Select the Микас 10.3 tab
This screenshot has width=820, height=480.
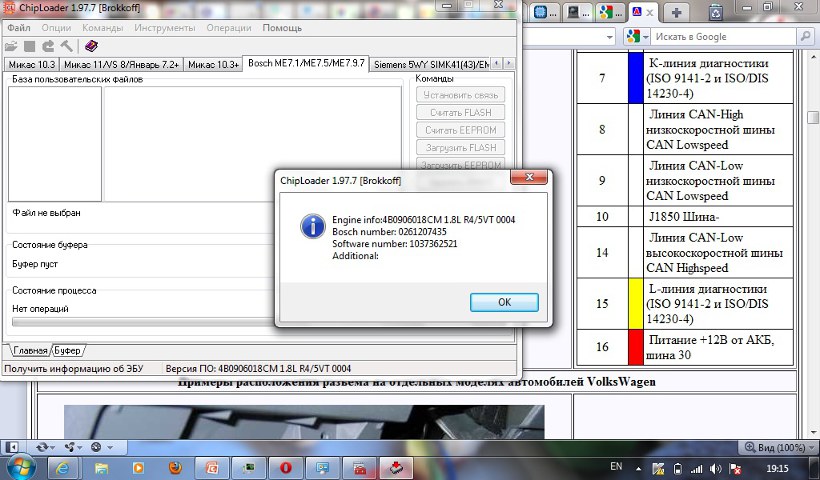tap(31, 64)
